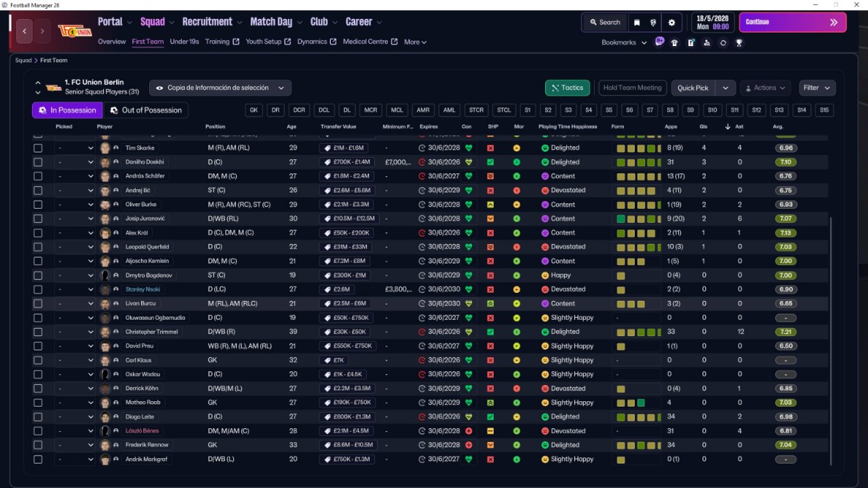Go forward with the right arrow button

click(x=42, y=31)
